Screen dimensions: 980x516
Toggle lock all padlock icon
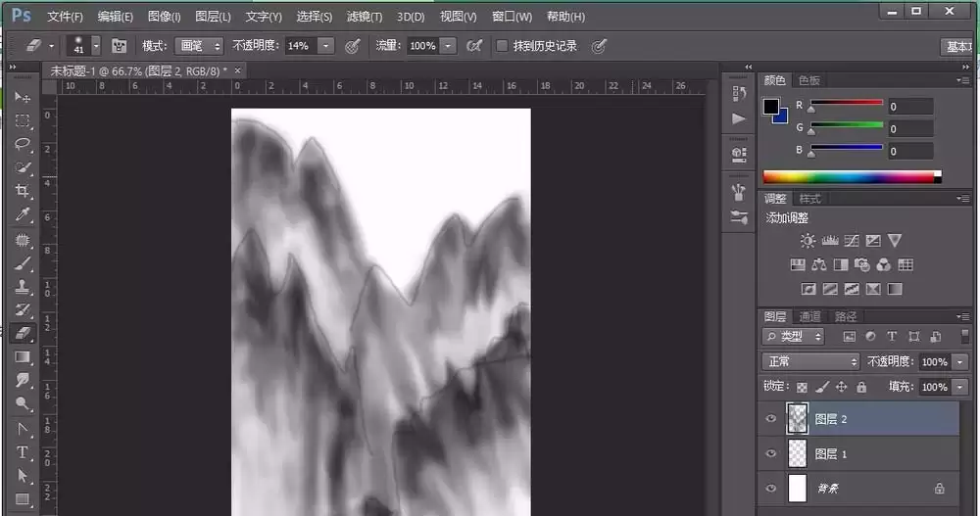[861, 388]
